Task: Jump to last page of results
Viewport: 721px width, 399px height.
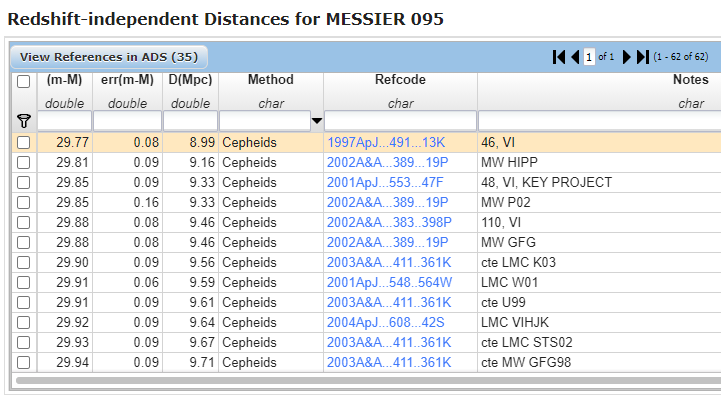Action: coord(642,57)
